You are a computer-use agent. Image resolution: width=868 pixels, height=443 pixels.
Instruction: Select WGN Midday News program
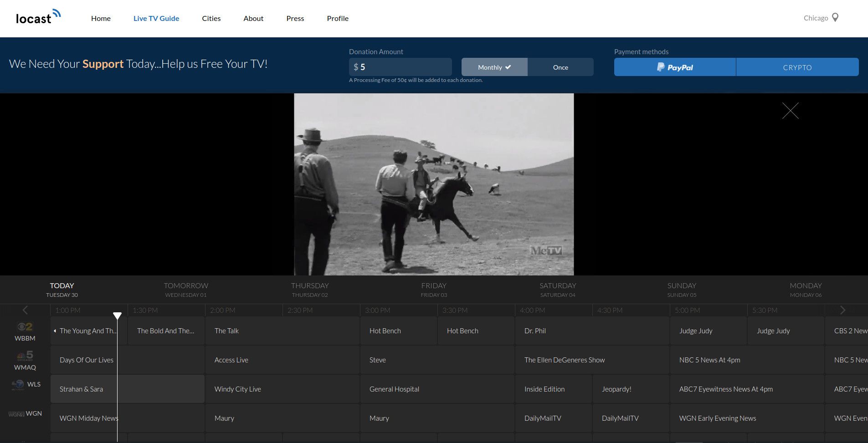(x=128, y=418)
